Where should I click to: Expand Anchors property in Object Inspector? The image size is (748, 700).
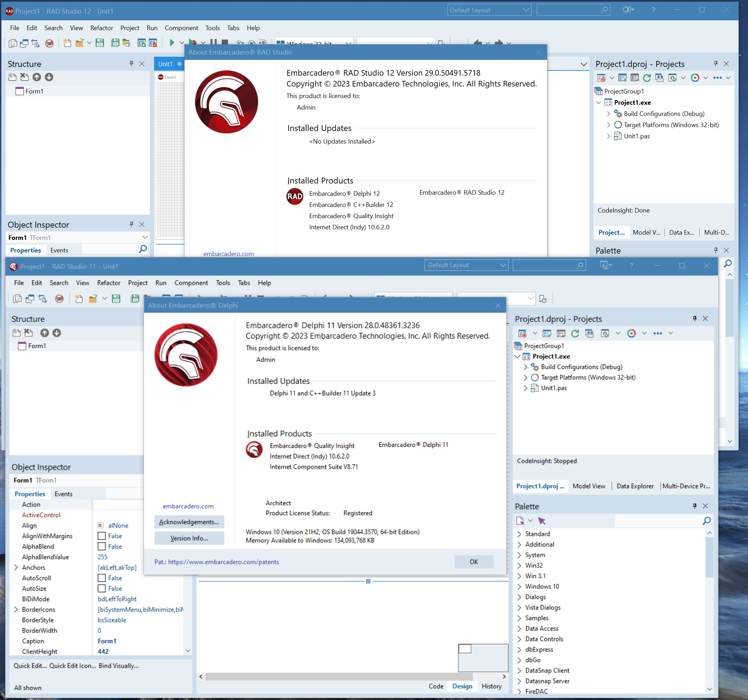tap(16, 568)
